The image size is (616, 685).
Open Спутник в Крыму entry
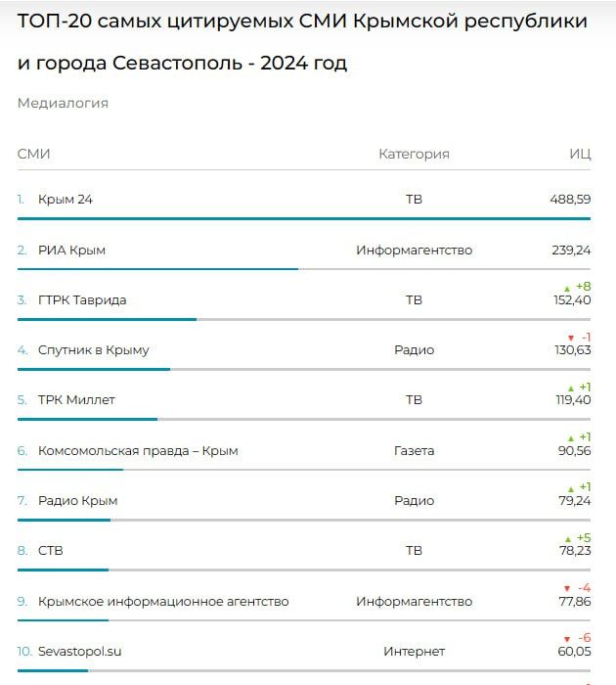point(93,350)
